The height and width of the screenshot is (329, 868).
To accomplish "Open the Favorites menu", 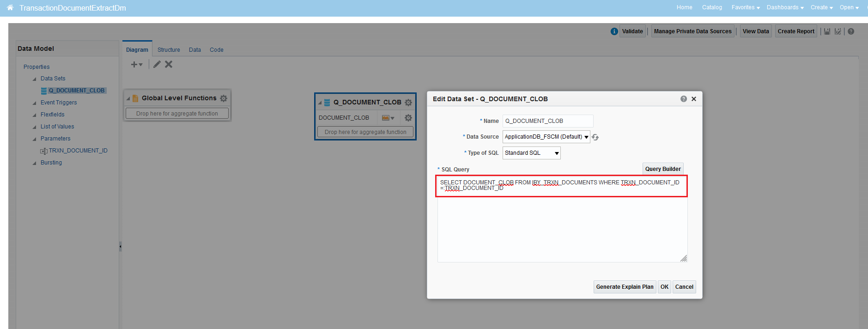I will click(746, 7).
